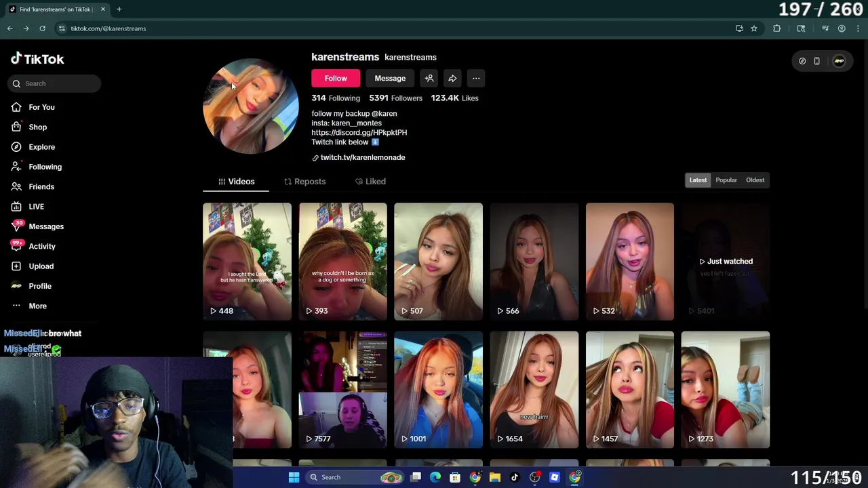This screenshot has width=868, height=488.
Task: Open the For You feed
Action: (33, 107)
